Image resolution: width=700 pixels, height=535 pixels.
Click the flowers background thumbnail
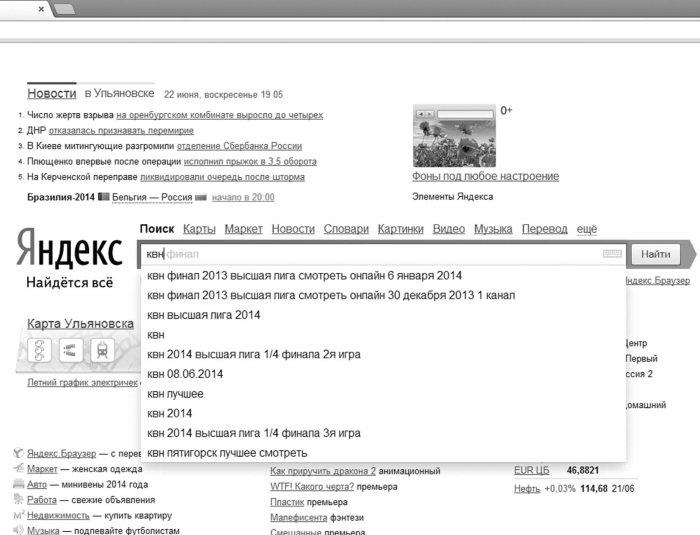click(x=454, y=136)
